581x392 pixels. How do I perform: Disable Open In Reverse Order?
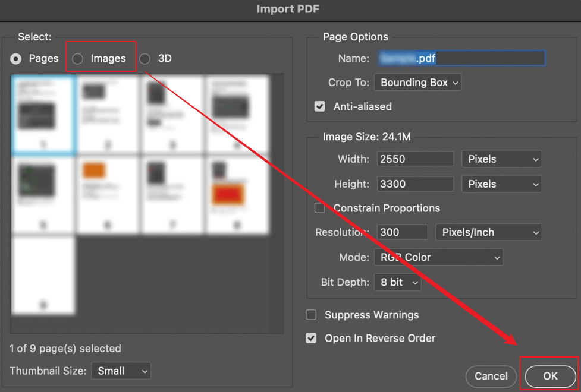(310, 337)
